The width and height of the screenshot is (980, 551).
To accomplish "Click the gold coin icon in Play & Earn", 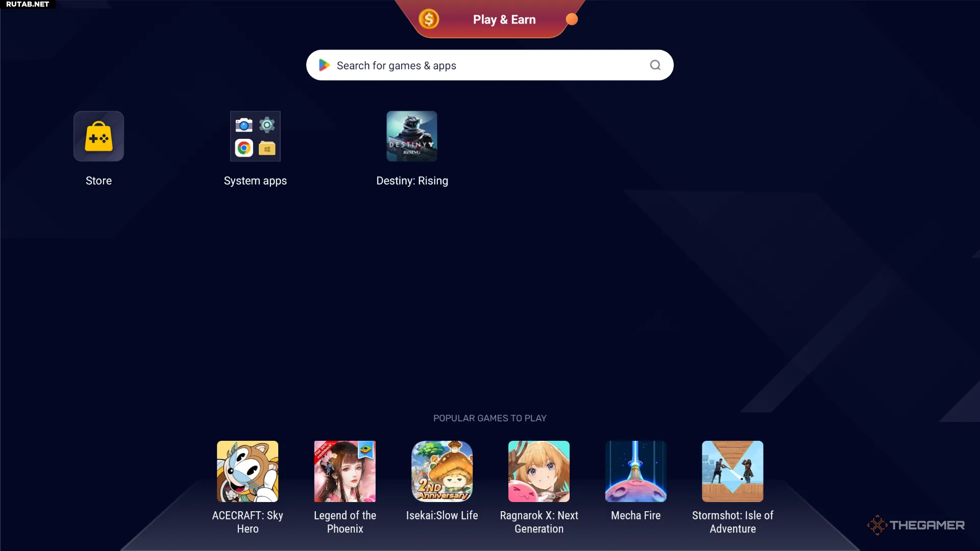I will tap(429, 19).
